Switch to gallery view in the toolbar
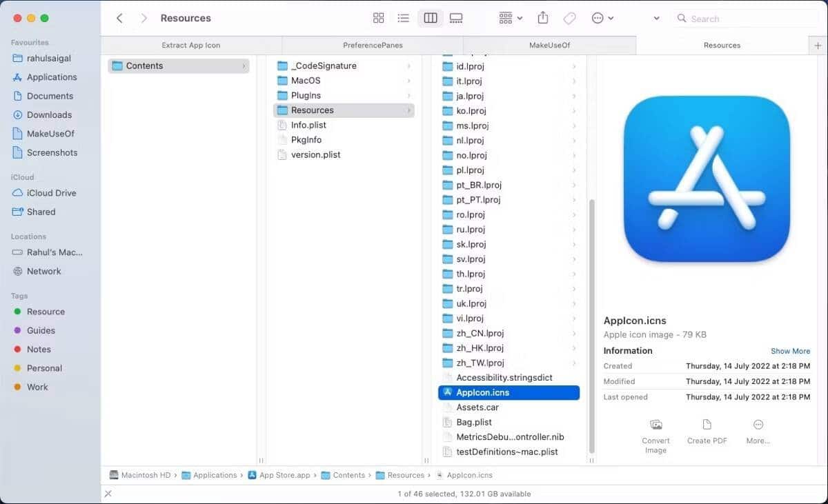828x504 pixels. 455,18
